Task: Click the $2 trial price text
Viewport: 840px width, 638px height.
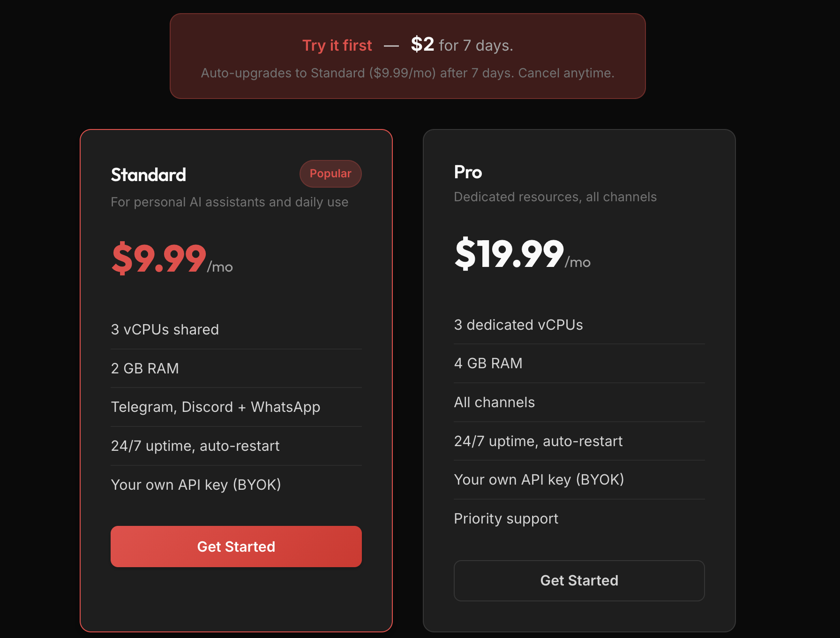Action: [x=422, y=44]
